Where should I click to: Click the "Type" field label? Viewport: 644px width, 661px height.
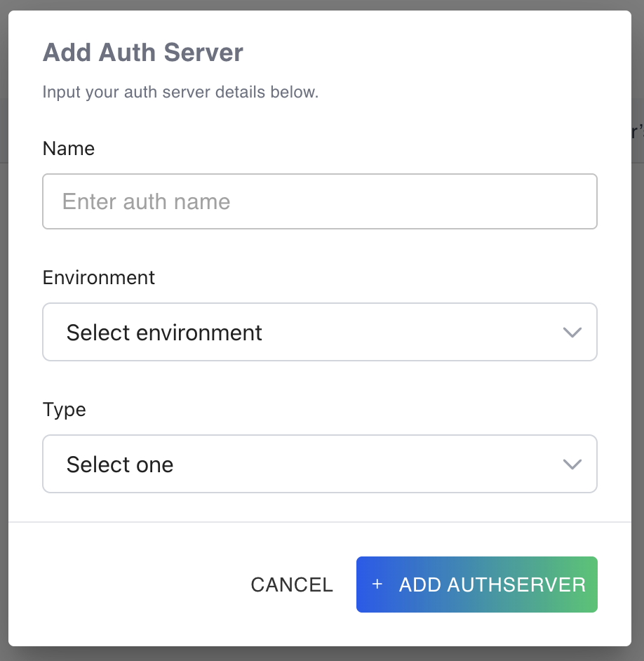[65, 409]
